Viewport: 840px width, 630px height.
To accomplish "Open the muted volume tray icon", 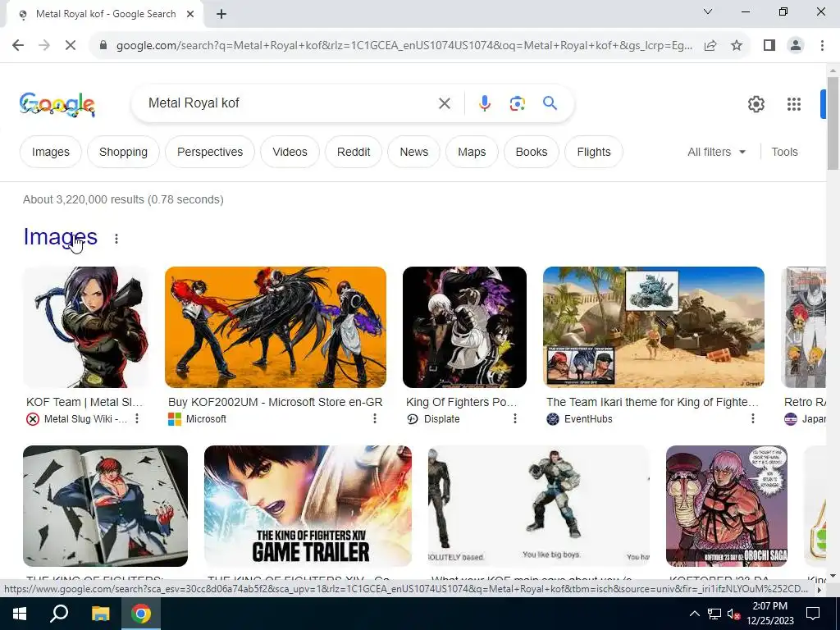I will pos(733,614).
